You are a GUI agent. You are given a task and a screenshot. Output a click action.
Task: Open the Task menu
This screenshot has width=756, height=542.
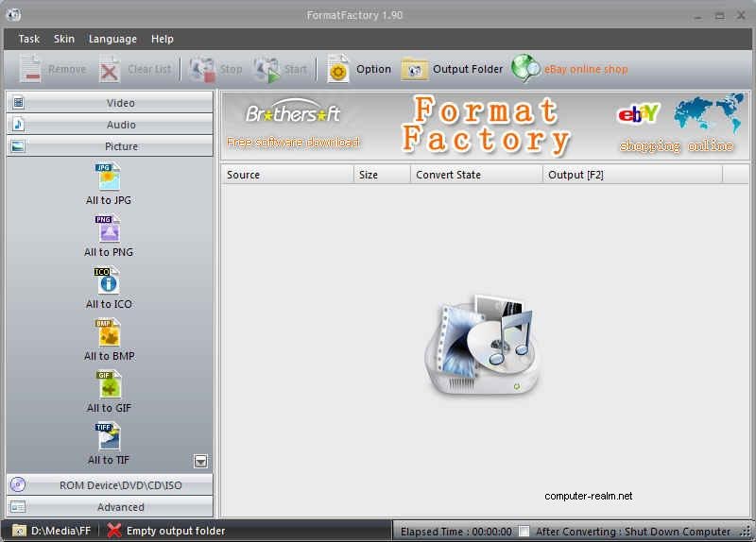click(x=29, y=39)
